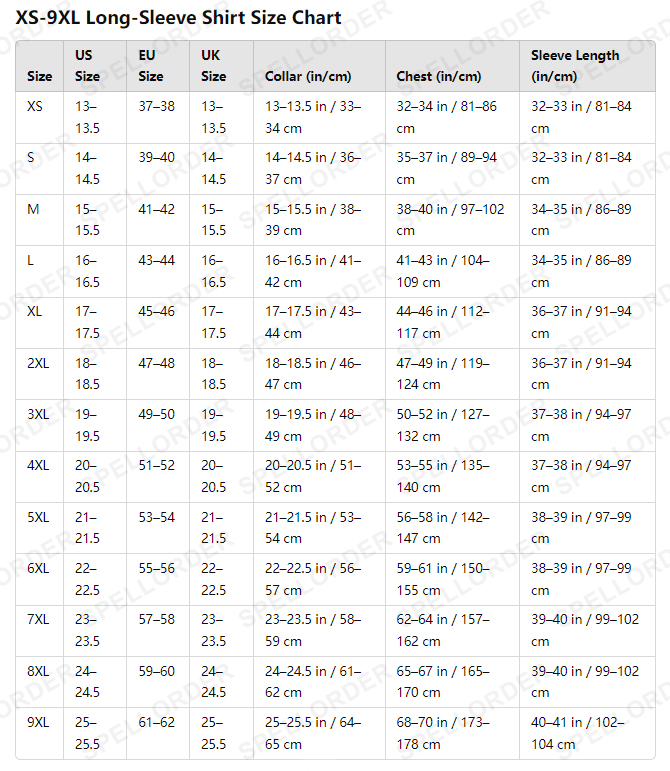This screenshot has width=670, height=771.
Task: Select the EU Size column header
Action: point(151,66)
